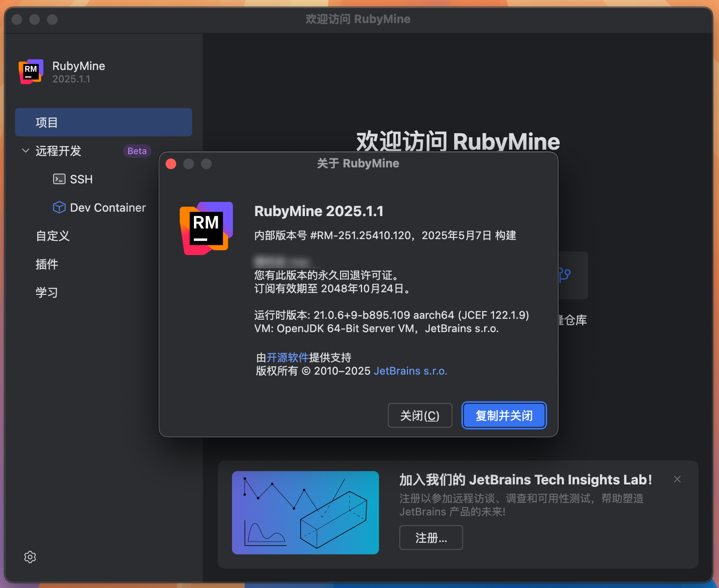Click the clone repository branch icon in the welcome window
Screen dimensions: 719x588
pyautogui.click(x=565, y=275)
